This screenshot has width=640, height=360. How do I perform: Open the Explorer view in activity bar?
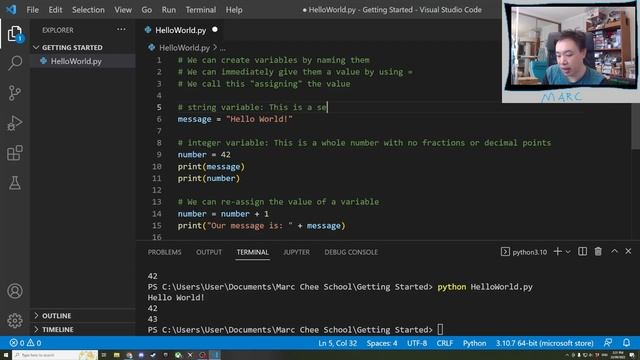pyautogui.click(x=15, y=34)
